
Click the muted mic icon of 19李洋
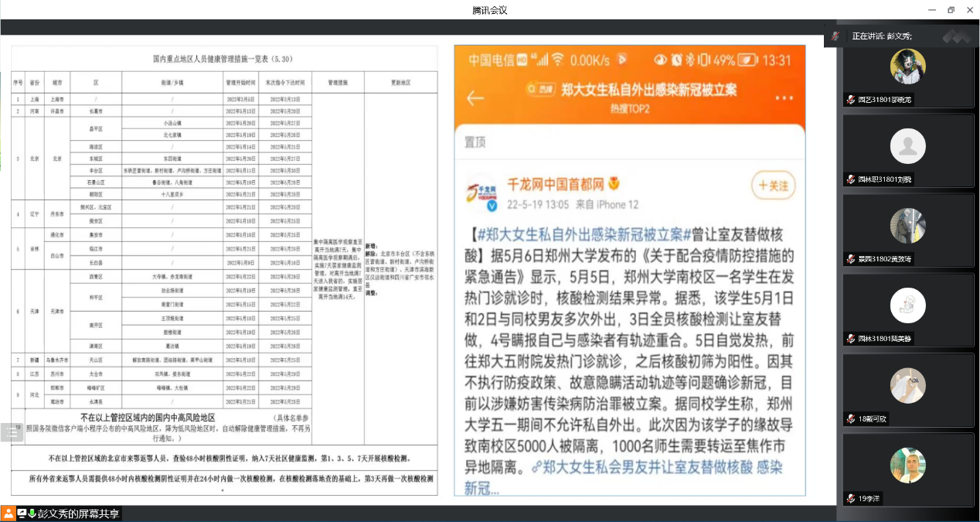850,499
